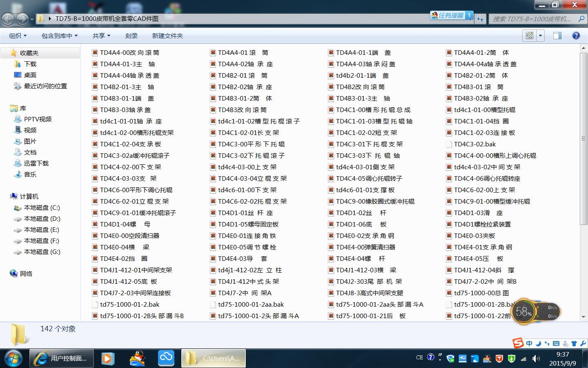
Task: Open 本地磁盘 (G:) in sidebar
Action: 42,252
